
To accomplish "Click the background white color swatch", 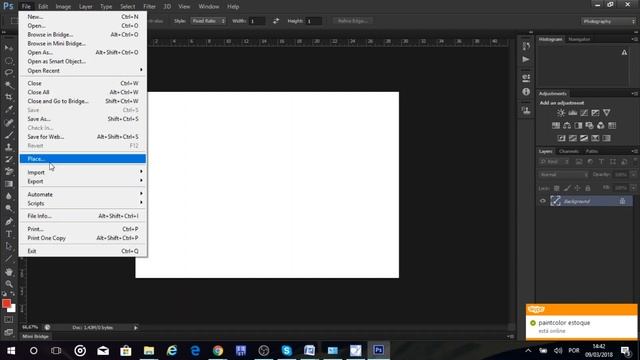I will point(12,309).
